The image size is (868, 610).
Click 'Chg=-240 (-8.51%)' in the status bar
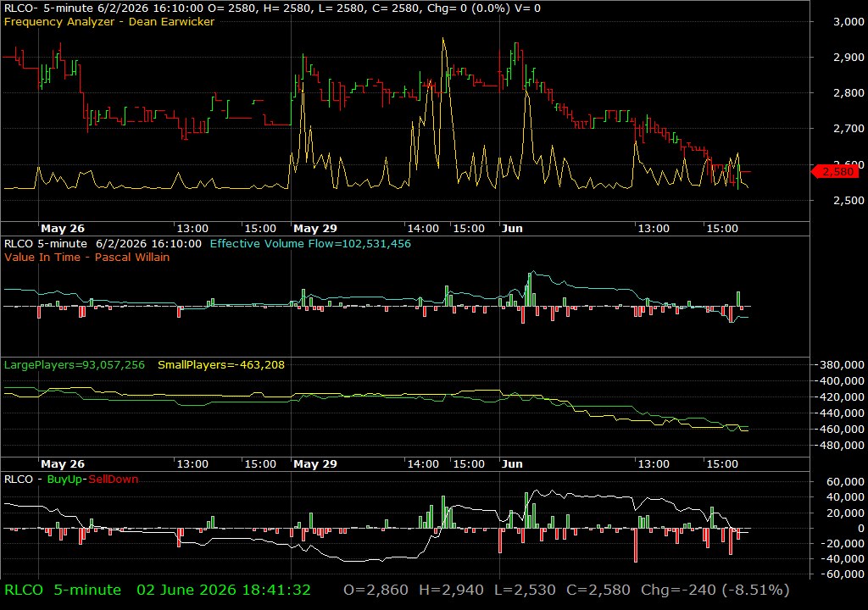coord(715,590)
